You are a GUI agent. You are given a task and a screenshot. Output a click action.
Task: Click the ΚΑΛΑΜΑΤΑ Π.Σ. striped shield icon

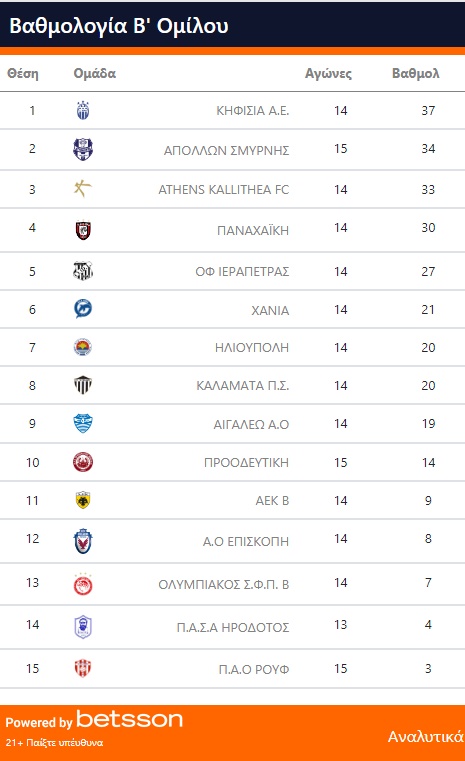[x=83, y=385]
